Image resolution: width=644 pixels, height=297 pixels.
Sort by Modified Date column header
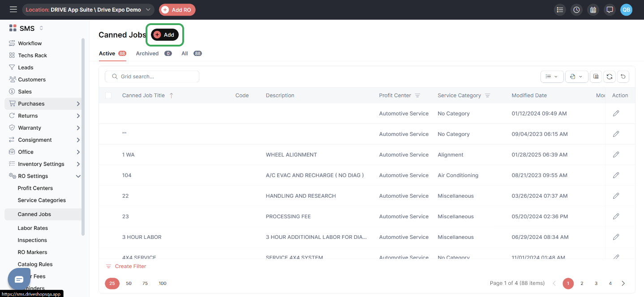pos(529,95)
